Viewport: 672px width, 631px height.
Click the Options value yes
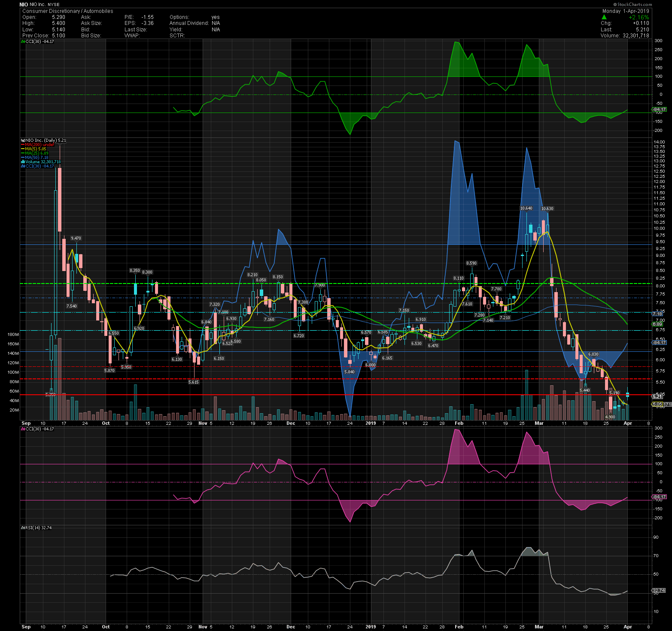point(216,17)
